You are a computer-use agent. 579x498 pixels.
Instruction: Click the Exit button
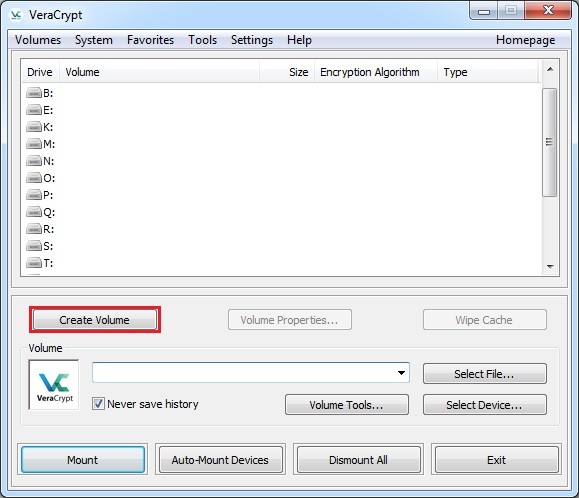496,460
